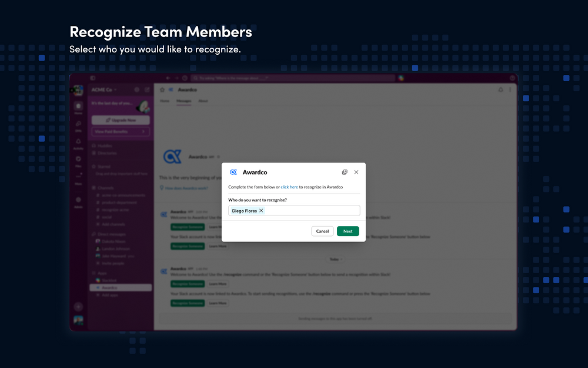Click the Awardco logo in dialog header
This screenshot has height=368, width=588.
[x=233, y=172]
